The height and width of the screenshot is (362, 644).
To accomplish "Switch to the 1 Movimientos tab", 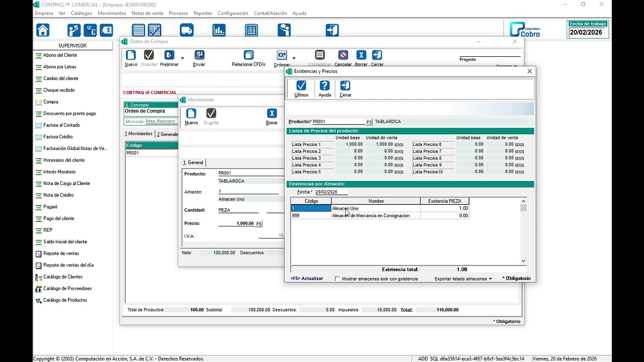I will (139, 134).
